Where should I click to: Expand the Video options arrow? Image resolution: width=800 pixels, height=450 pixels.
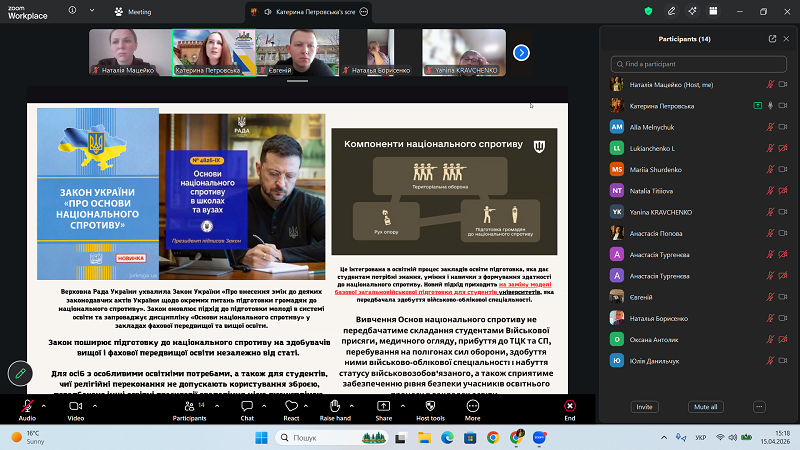[x=91, y=407]
